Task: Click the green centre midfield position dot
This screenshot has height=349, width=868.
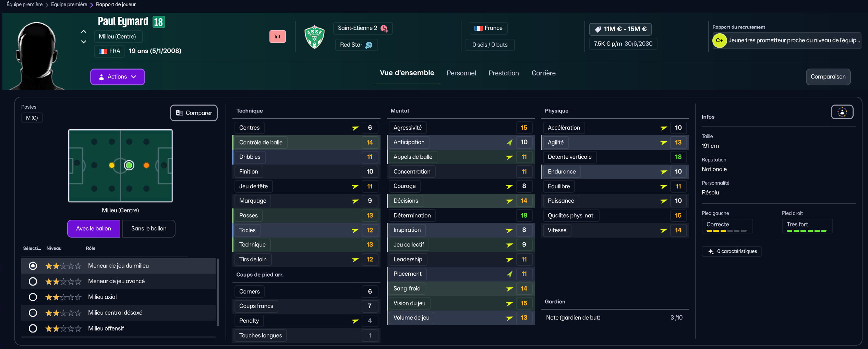Action: click(x=129, y=166)
